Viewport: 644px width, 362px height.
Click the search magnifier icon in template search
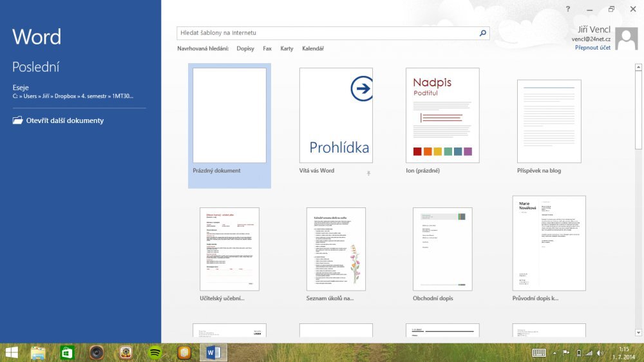point(483,33)
